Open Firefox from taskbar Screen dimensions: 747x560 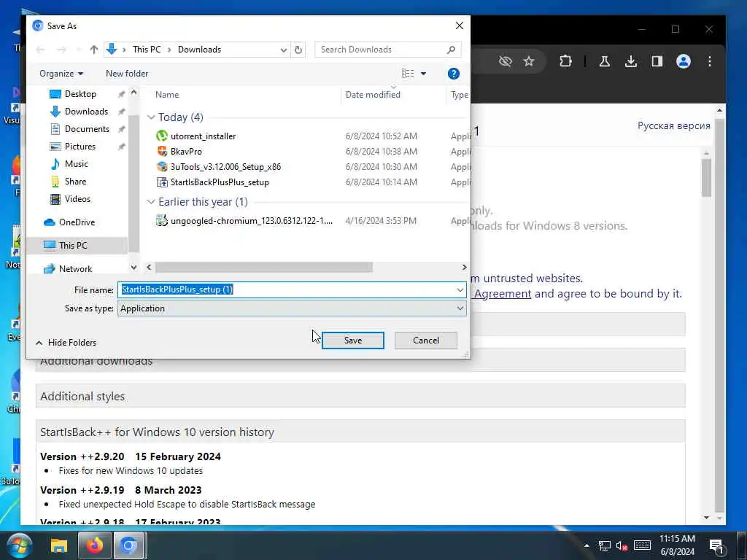[x=94, y=545]
